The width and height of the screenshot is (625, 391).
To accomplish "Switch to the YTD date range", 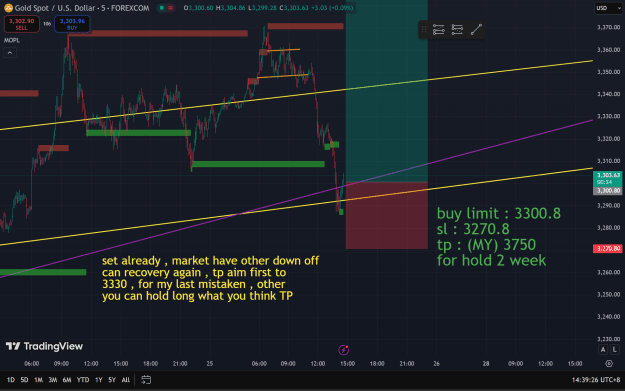I will (83, 380).
